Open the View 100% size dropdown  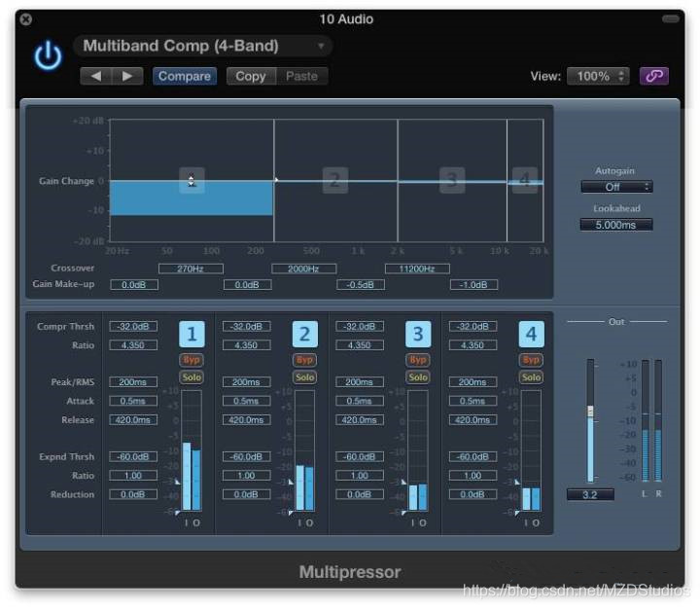tap(598, 76)
